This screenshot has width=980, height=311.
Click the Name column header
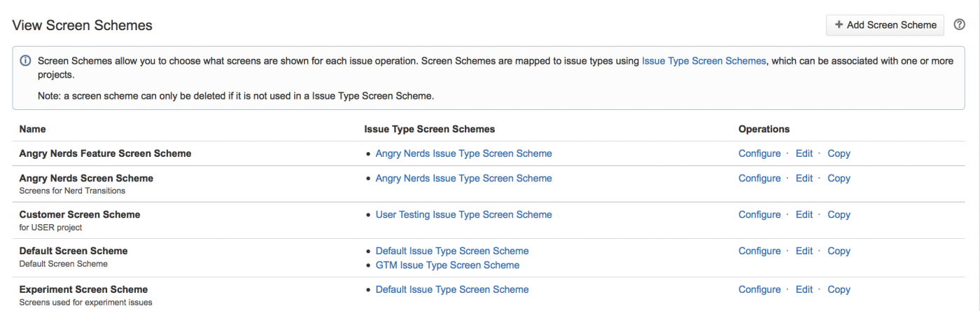click(32, 129)
